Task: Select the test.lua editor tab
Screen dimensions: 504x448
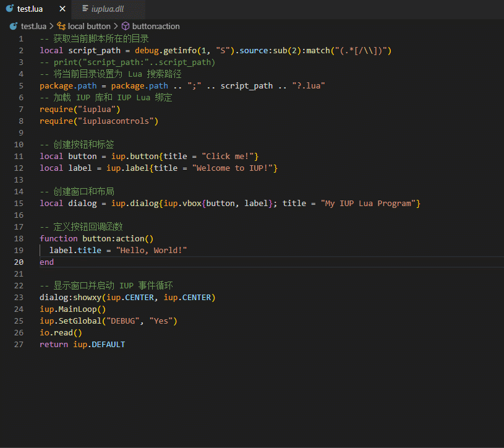Action: click(30, 9)
